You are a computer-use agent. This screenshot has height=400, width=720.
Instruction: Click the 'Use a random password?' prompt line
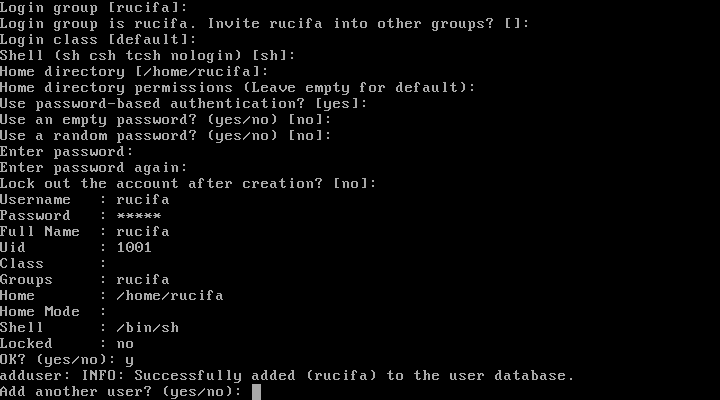(x=165, y=135)
